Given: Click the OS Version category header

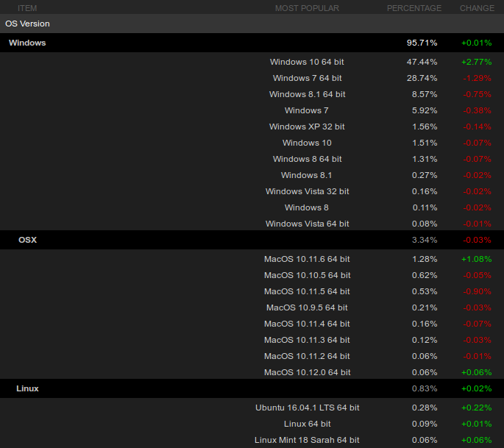Looking at the screenshot, I should [252, 24].
